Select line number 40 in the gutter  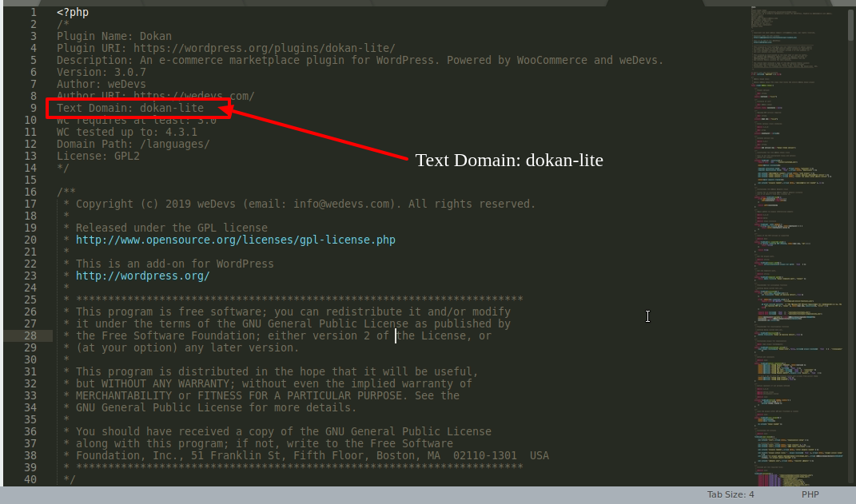[x=30, y=480]
